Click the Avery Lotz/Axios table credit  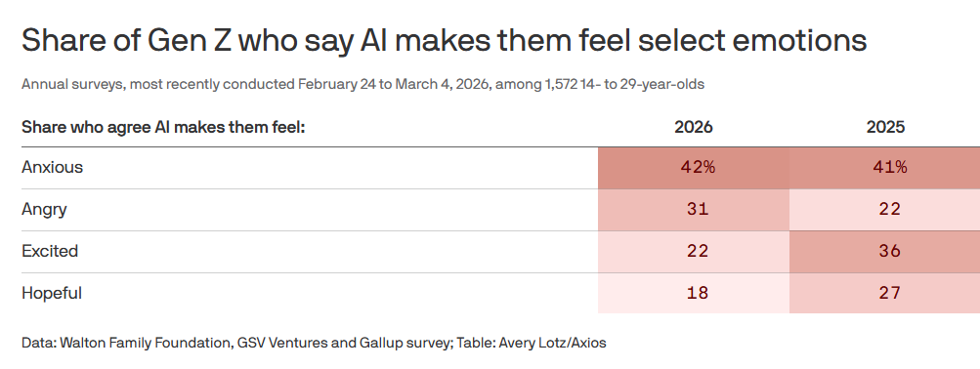552,343
